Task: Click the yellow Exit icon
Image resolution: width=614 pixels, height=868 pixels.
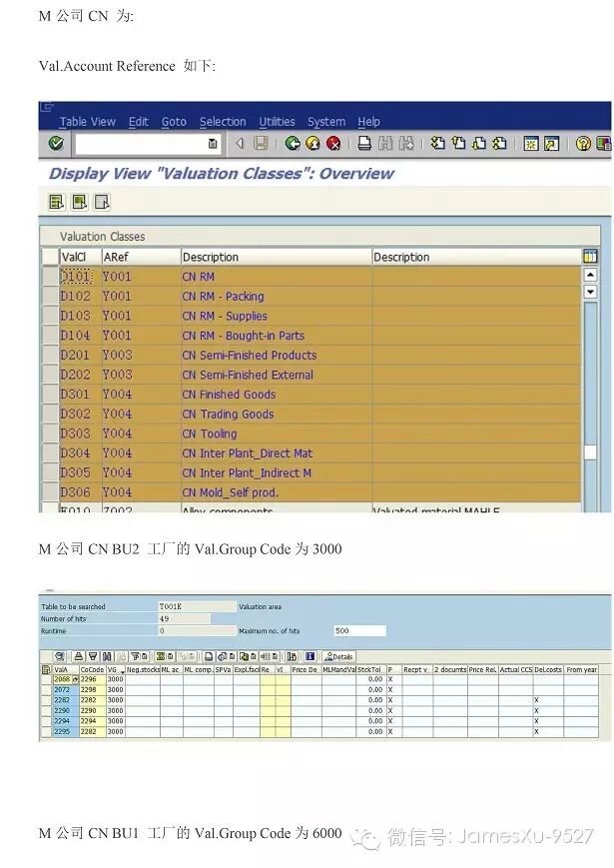Action: (313, 144)
